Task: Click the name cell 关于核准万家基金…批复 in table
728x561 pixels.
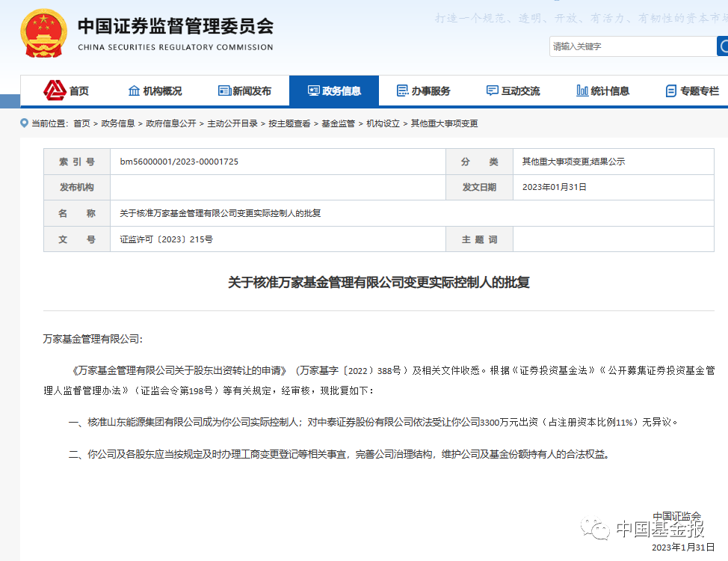Action: tap(220, 213)
